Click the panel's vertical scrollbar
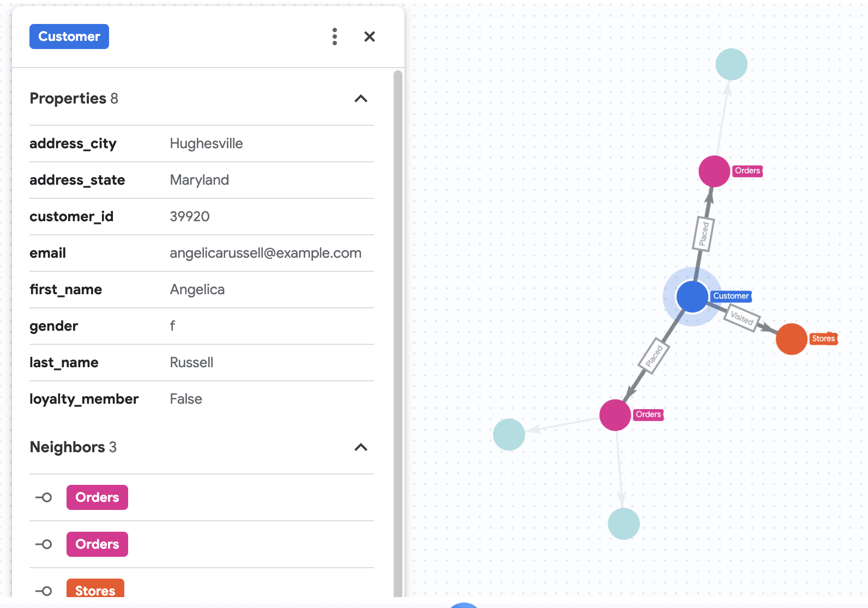Viewport: 868px width, 608px height. [398, 327]
